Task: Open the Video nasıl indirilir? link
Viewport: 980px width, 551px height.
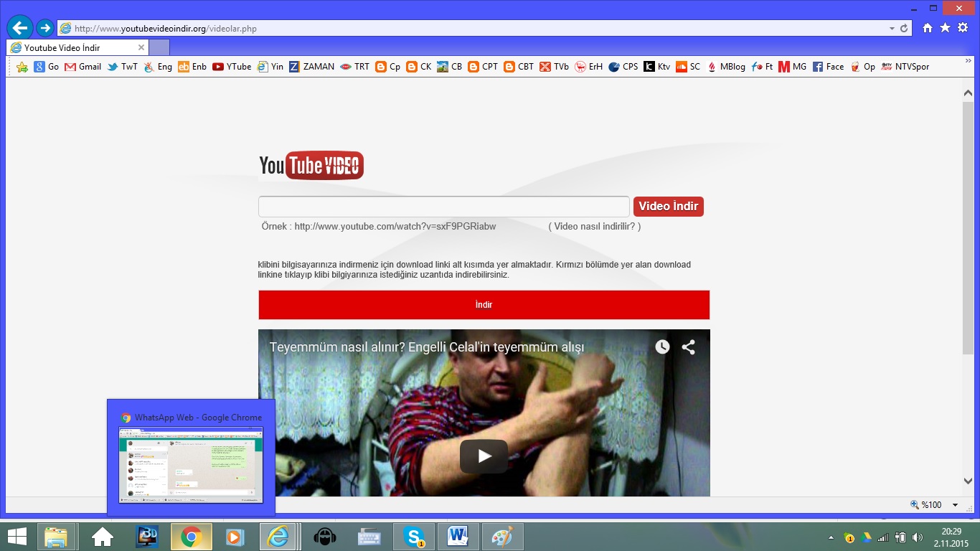Action: (595, 226)
